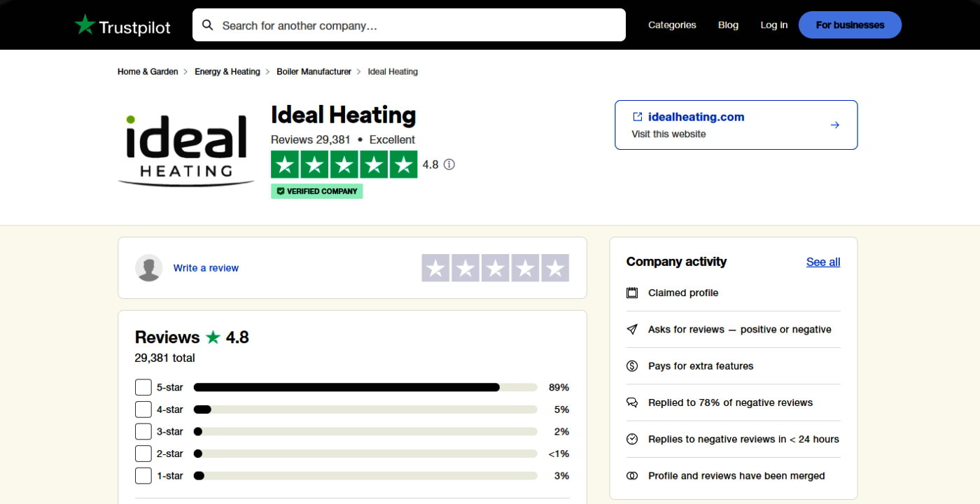Tick the 4-star filter checkbox
This screenshot has width=980, height=504.
coord(143,409)
